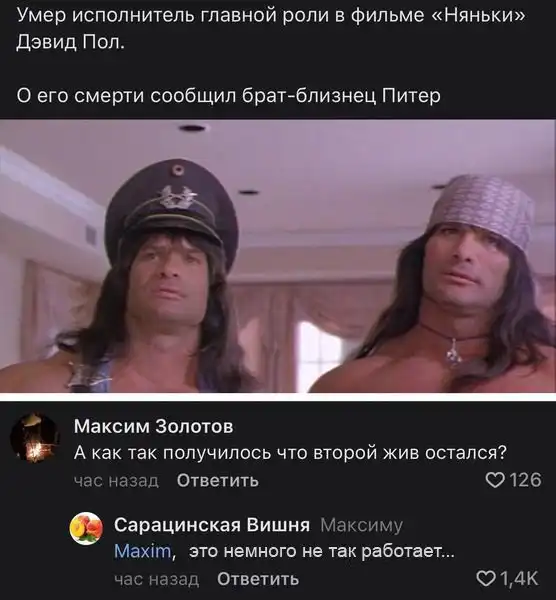Like Сарацинская Вишня's reply with heart icon

(x=486, y=579)
